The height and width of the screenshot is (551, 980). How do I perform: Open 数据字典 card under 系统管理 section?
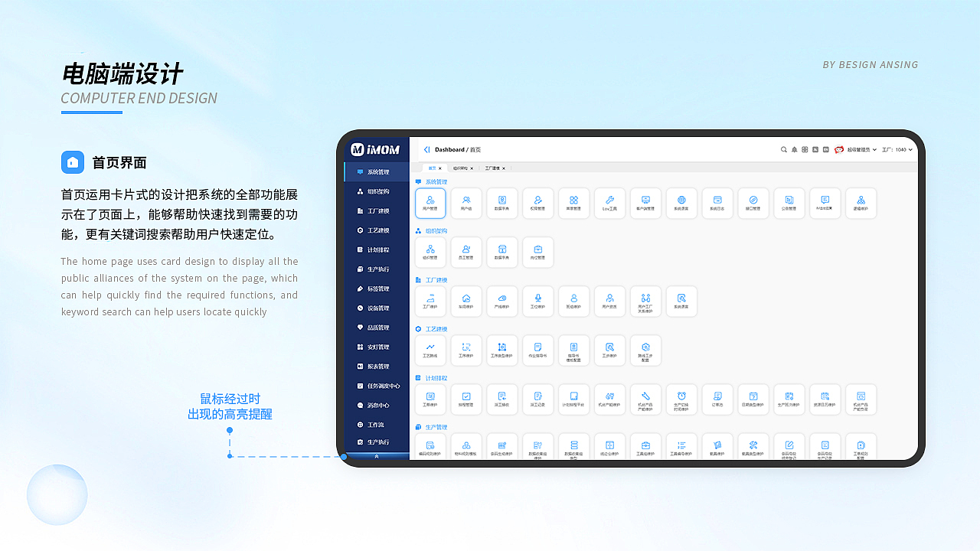(x=502, y=204)
